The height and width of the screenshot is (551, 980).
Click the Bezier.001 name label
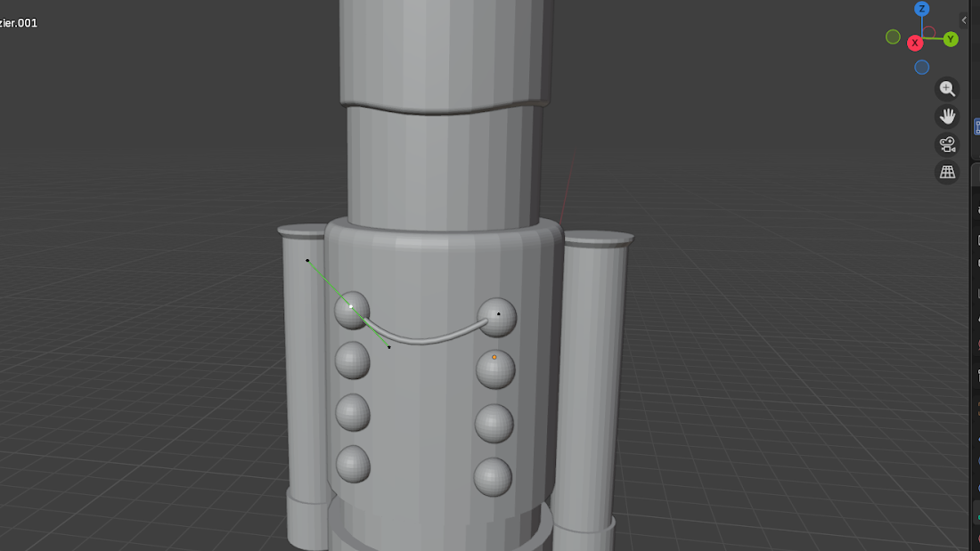click(x=18, y=22)
